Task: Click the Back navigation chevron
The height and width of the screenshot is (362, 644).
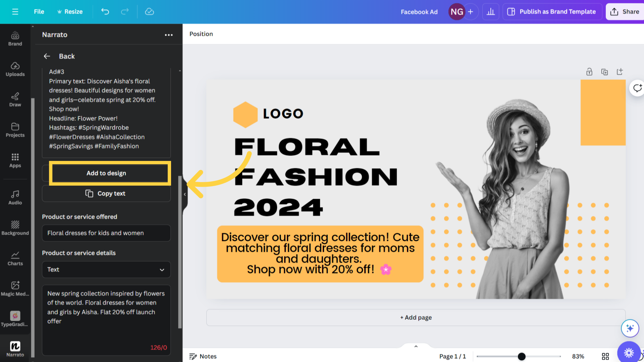Action: tap(47, 56)
